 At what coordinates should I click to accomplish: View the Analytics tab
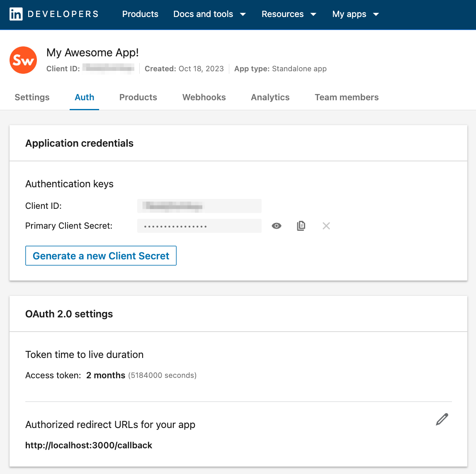point(270,97)
